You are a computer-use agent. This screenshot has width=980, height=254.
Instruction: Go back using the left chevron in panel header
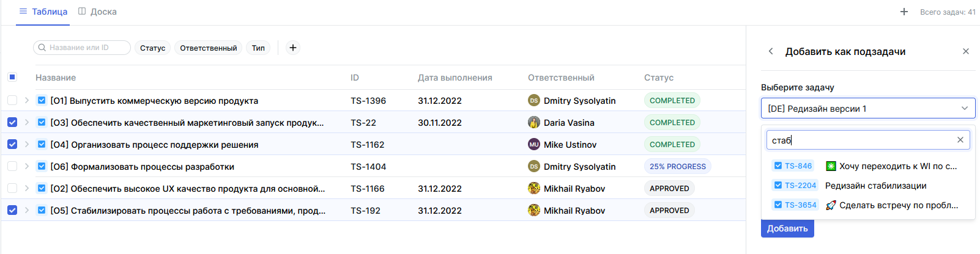click(771, 51)
